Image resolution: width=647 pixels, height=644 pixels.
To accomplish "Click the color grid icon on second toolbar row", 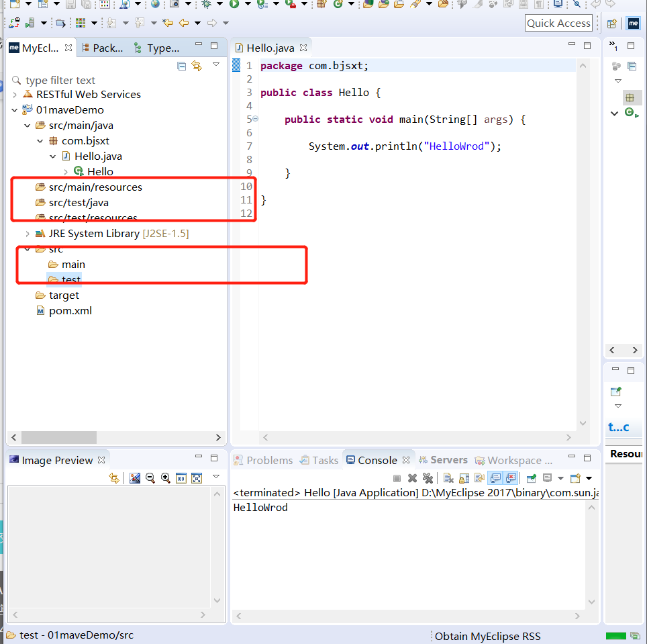I will pyautogui.click(x=81, y=23).
